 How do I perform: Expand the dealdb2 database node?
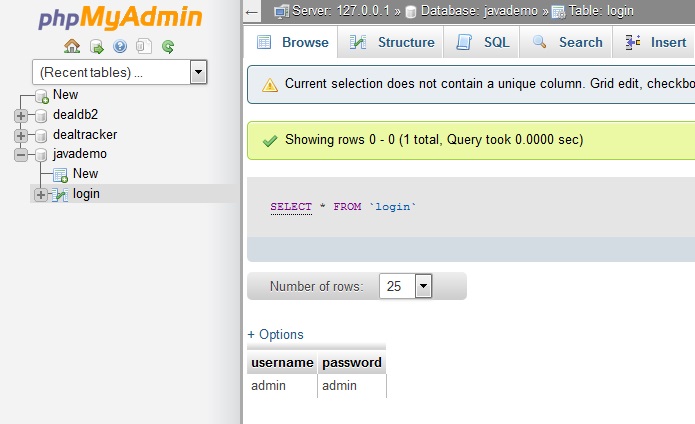tap(21, 115)
